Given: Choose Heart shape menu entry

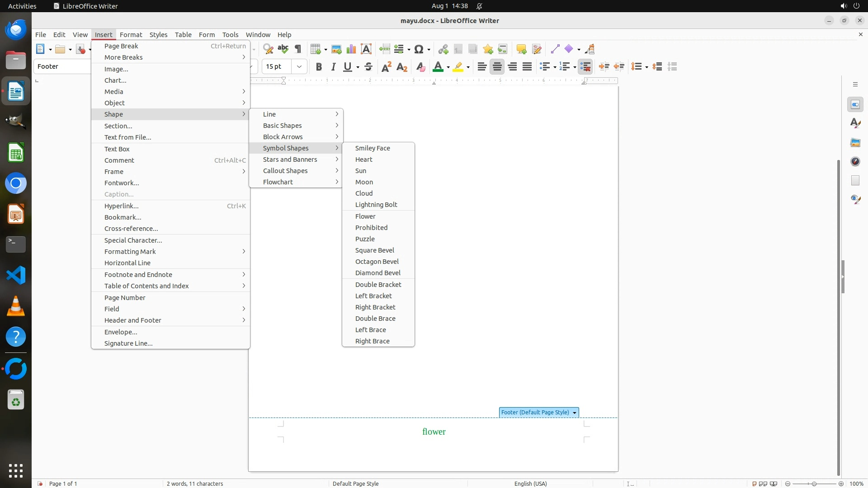Looking at the screenshot, I should coord(364,160).
